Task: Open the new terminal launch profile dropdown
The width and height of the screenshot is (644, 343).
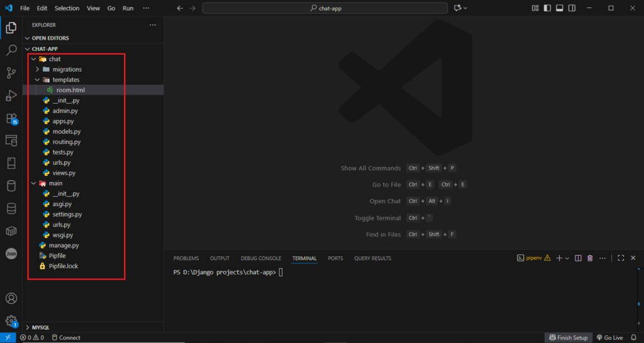Action: (x=567, y=258)
